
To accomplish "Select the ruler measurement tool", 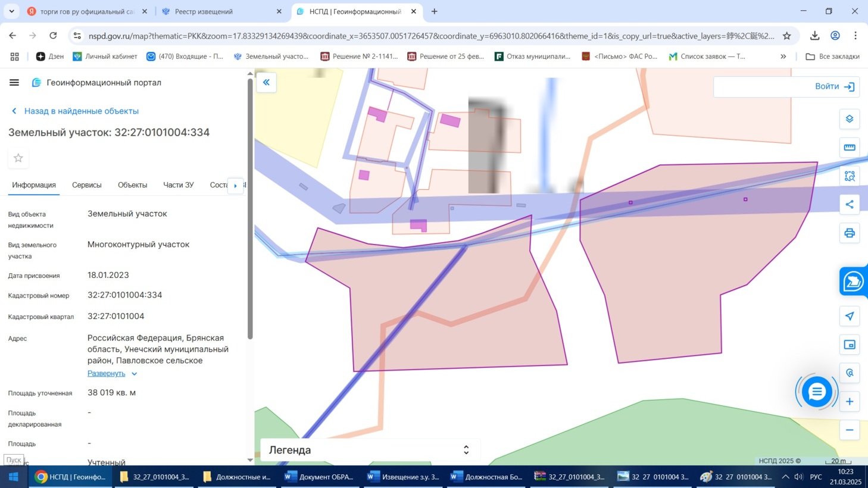I will click(x=850, y=148).
